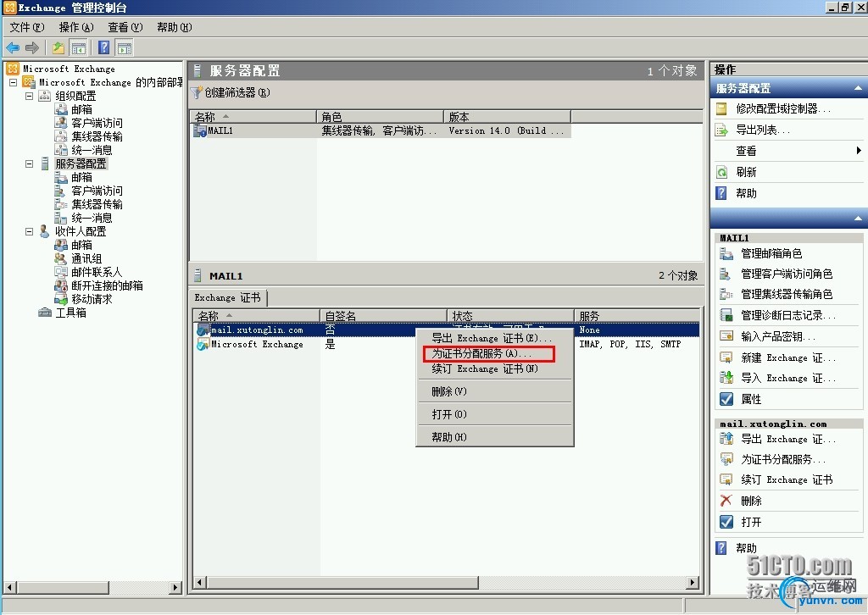Click the 为证书分配服务 icon in actions pane
Screen dimensions: 868x615
tap(726, 459)
